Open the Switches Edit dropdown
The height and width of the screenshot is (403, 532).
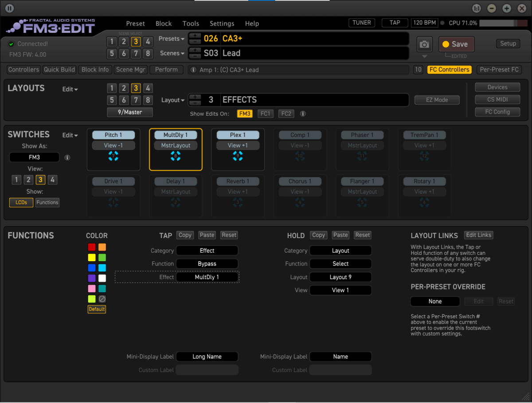coord(70,135)
